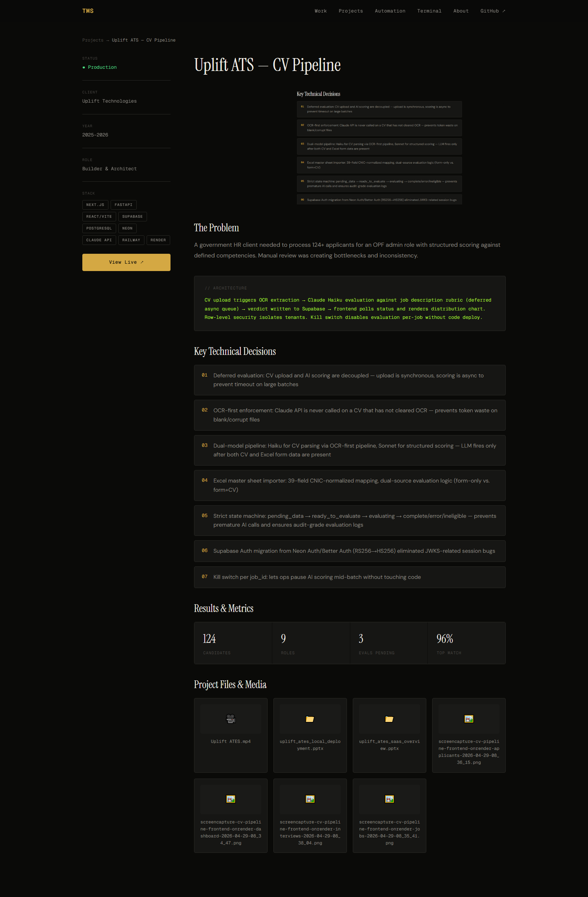Click the Key Technical Decisions preview image

[x=379, y=147]
